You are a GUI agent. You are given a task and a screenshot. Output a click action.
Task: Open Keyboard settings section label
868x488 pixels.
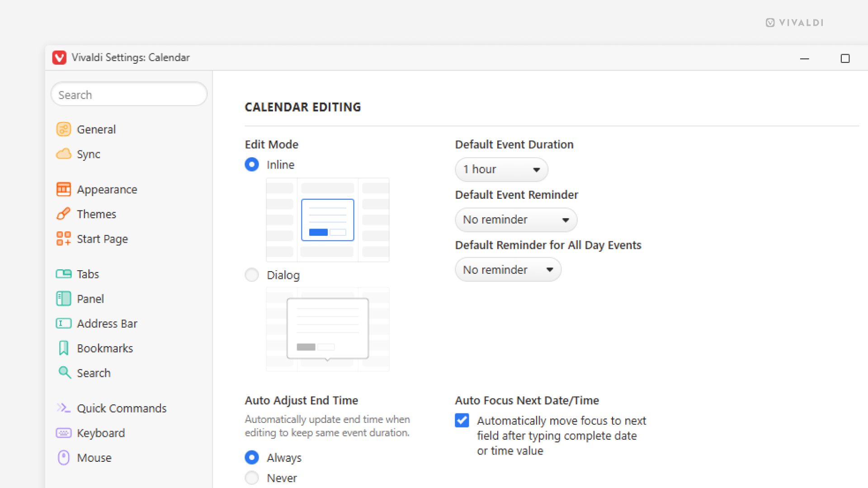click(101, 433)
